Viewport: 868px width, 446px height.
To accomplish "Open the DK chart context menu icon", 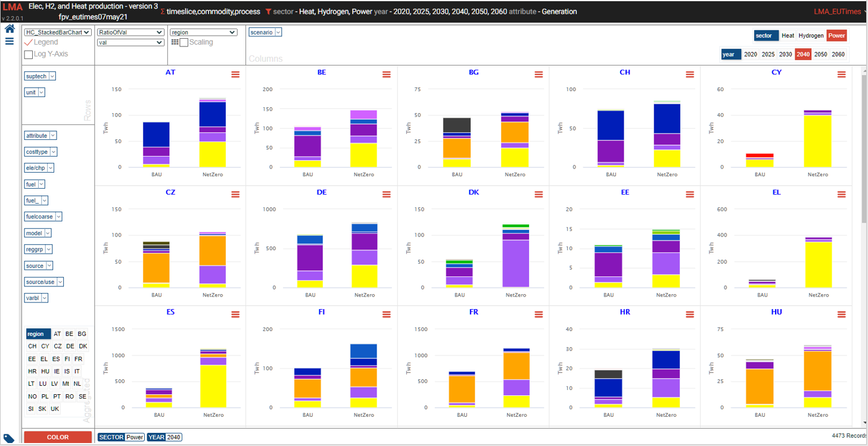I will (x=539, y=194).
